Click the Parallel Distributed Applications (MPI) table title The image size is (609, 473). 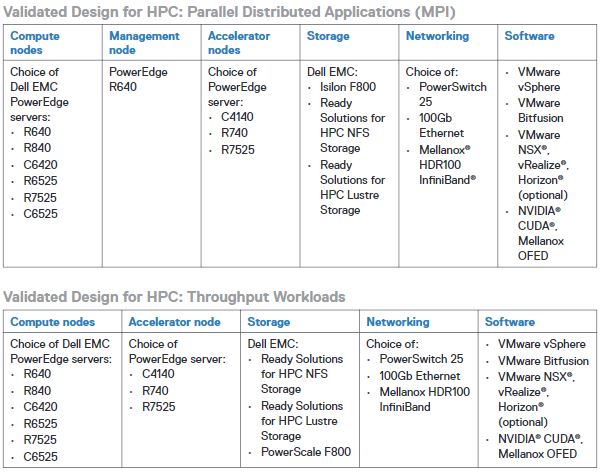click(x=229, y=12)
